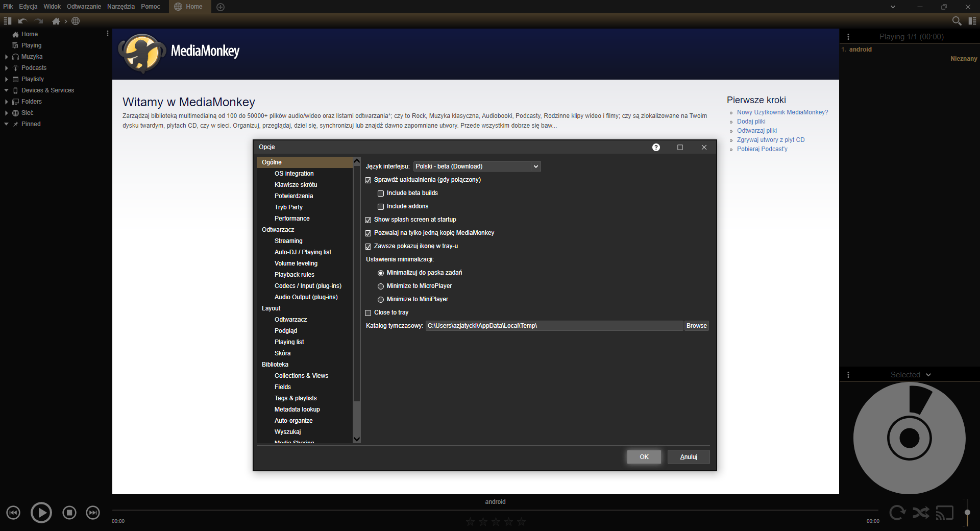Open the Playing panel three-dot menu
980x531 pixels.
[x=848, y=37]
